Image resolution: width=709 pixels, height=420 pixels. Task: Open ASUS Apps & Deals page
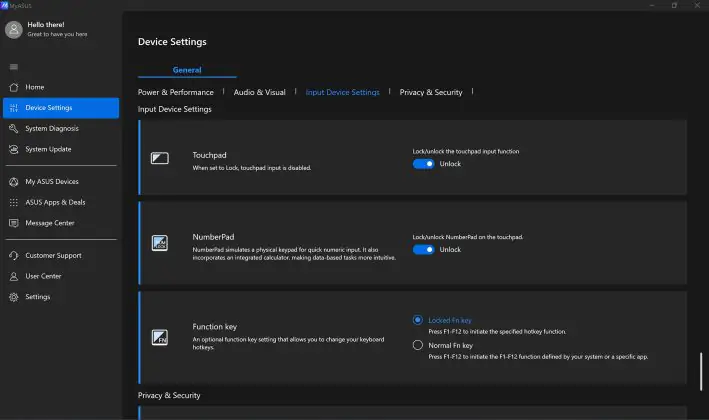[61, 202]
